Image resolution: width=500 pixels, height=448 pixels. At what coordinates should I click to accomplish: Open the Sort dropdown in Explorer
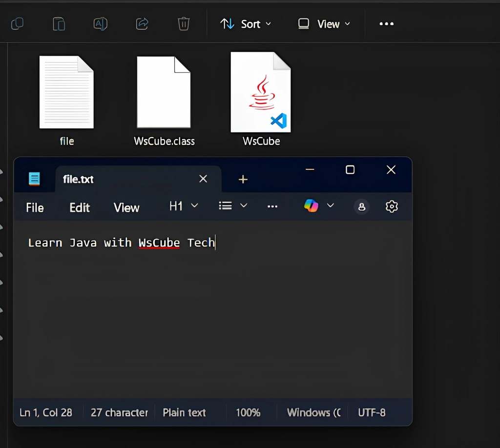(x=246, y=24)
